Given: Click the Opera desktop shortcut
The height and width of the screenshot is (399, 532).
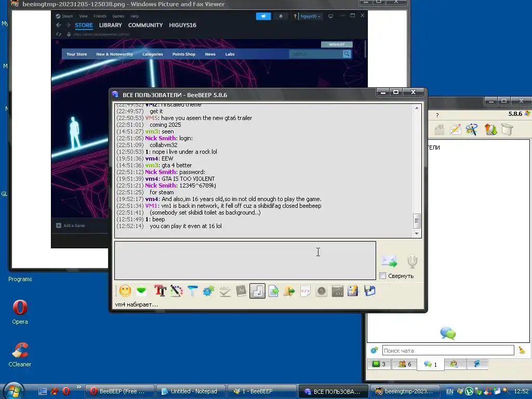Looking at the screenshot, I should tap(20, 312).
